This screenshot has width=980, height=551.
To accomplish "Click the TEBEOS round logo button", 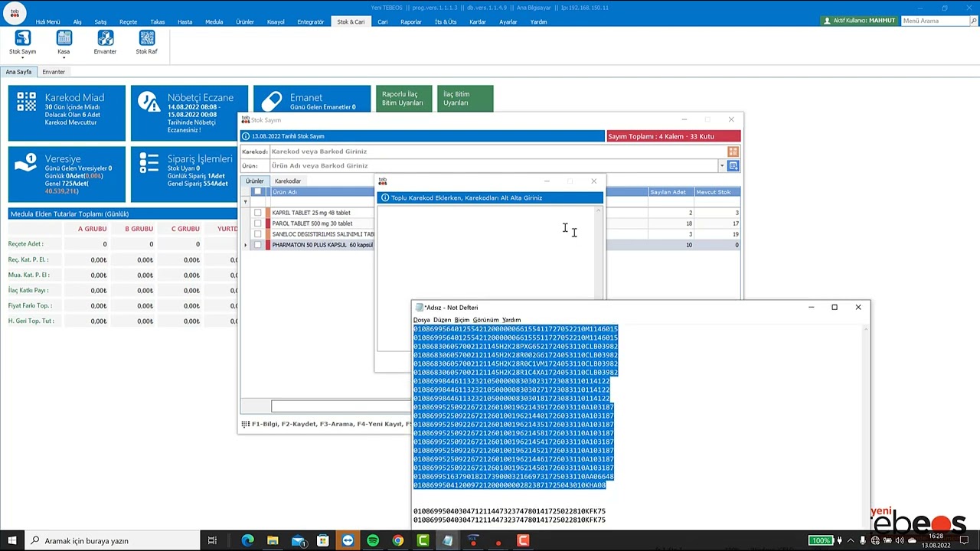I will tap(15, 12).
